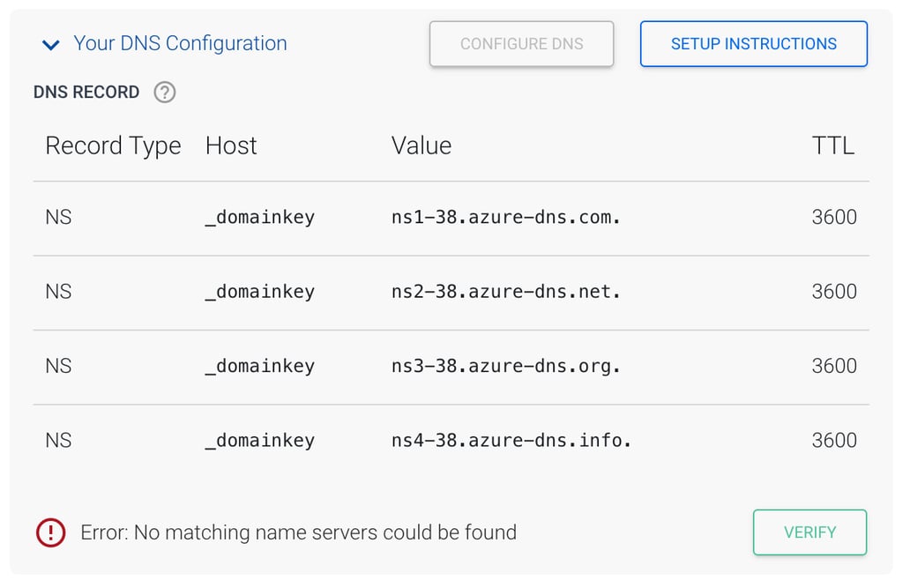910x588 pixels.
Task: Click the SETUP INSTRUCTIONS button
Action: click(x=753, y=43)
